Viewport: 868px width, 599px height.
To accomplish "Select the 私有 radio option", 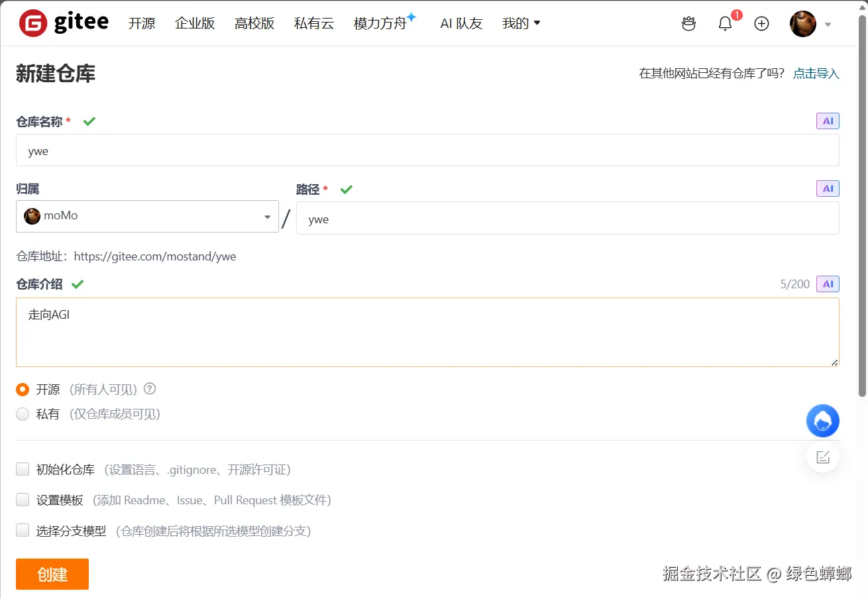I will point(23,414).
